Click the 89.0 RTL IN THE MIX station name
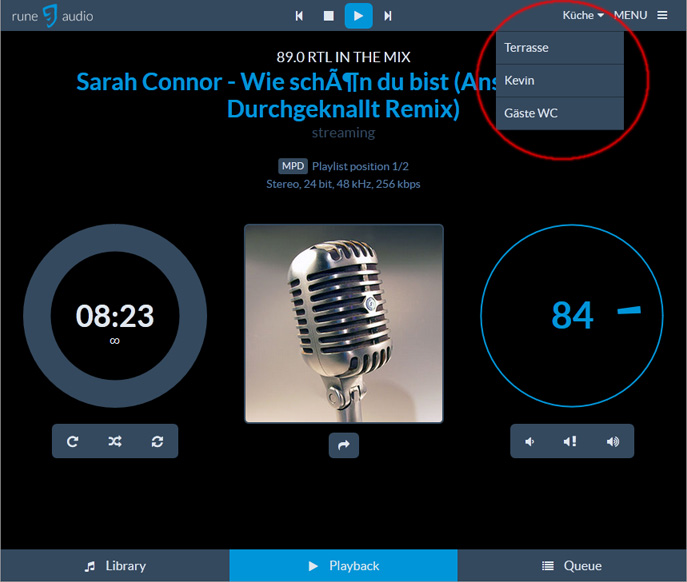 (344, 57)
